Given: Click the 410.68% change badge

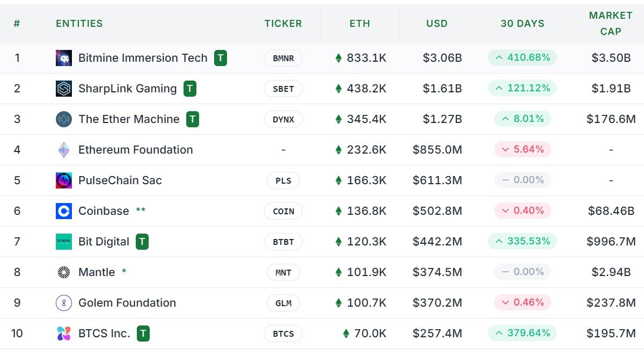Looking at the screenshot, I should (x=522, y=57).
